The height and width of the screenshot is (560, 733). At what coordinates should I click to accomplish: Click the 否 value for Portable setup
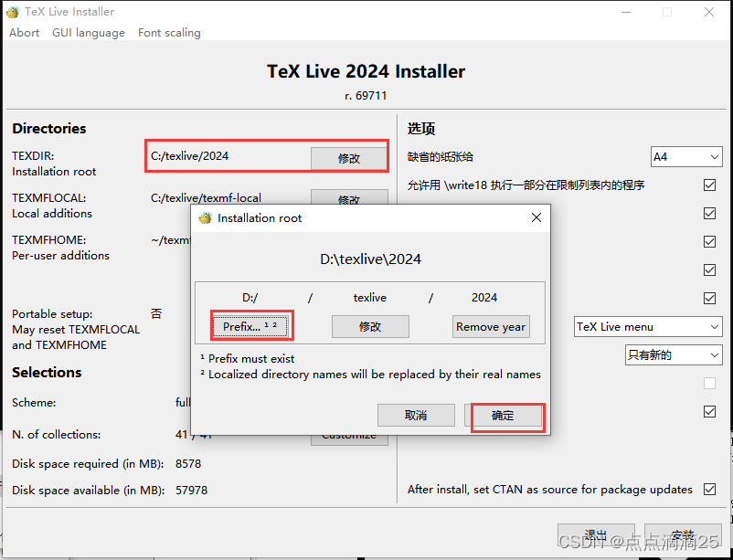(156, 313)
